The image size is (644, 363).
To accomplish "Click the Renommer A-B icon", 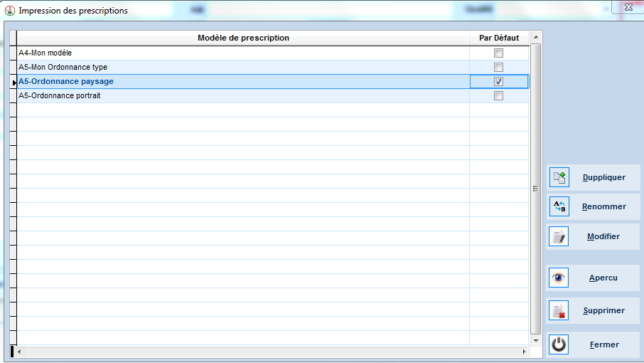I will (x=559, y=207).
